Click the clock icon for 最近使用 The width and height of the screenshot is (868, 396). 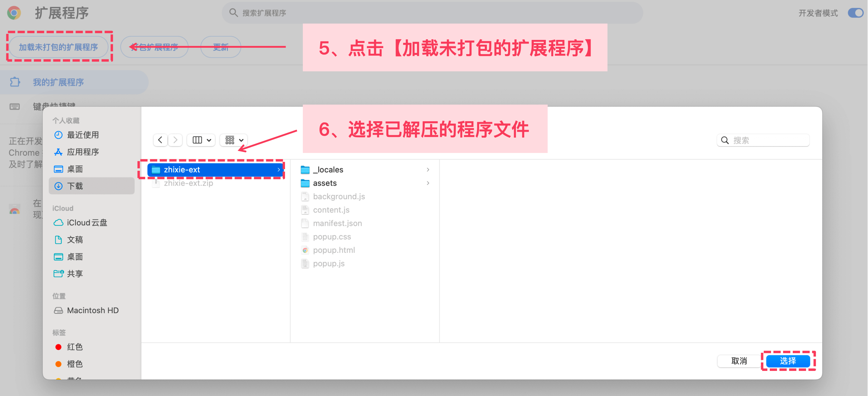click(58, 135)
